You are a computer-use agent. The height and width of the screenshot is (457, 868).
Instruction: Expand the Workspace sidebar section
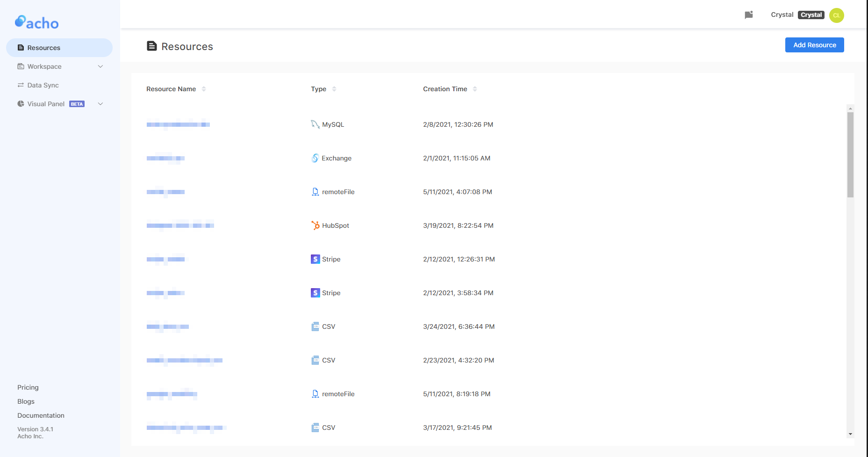(100, 66)
